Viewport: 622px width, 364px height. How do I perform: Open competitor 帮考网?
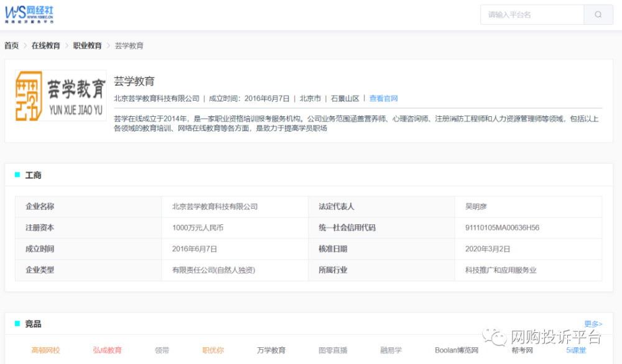pyautogui.click(x=522, y=350)
